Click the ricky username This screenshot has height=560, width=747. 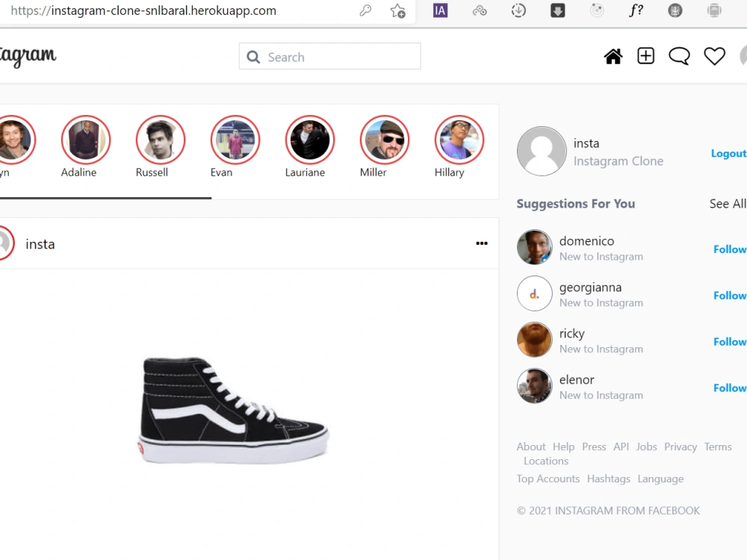coord(571,333)
